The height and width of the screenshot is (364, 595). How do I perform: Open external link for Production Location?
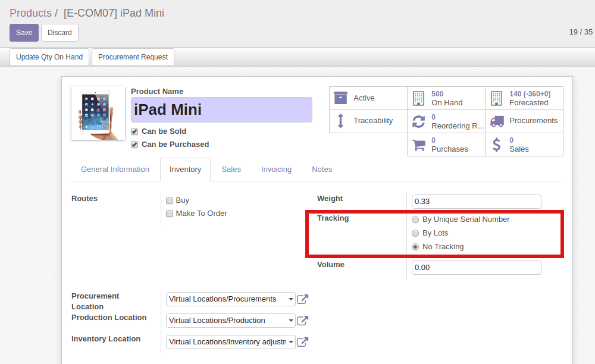point(302,321)
